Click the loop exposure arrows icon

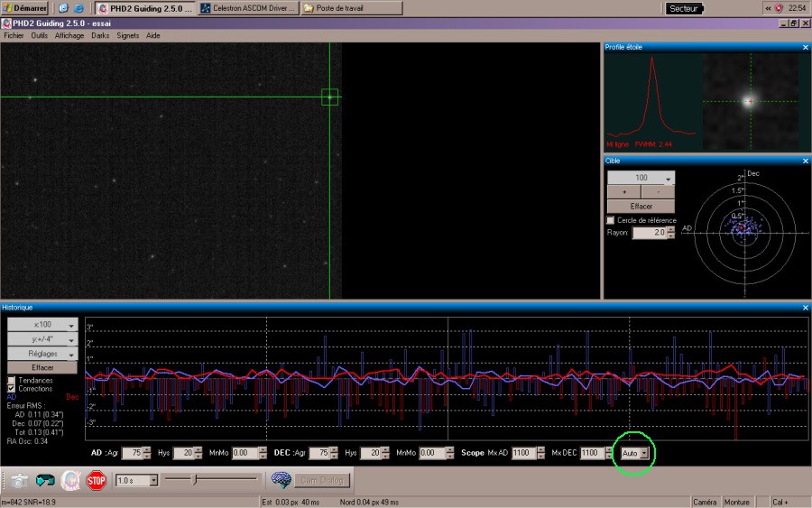coord(44,480)
